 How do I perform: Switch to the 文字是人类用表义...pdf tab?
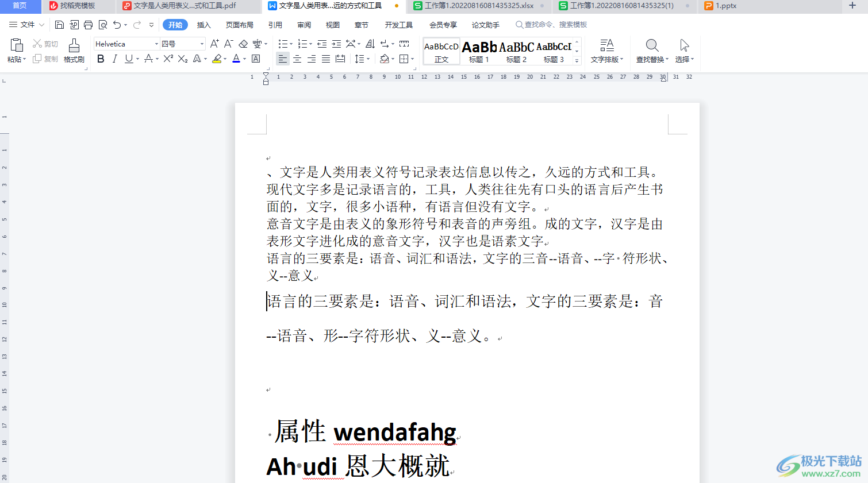click(x=185, y=6)
